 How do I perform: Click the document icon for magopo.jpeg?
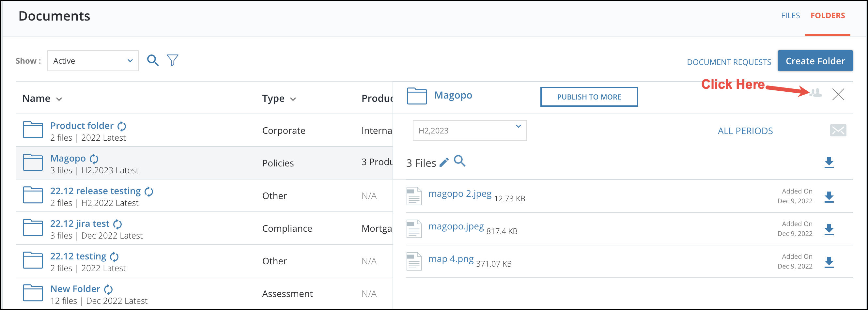click(x=414, y=229)
